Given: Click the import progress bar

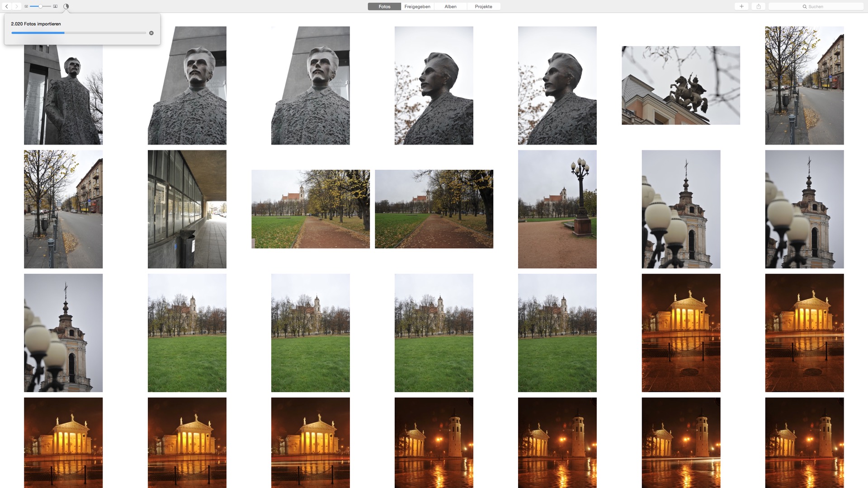Looking at the screenshot, I should 79,33.
